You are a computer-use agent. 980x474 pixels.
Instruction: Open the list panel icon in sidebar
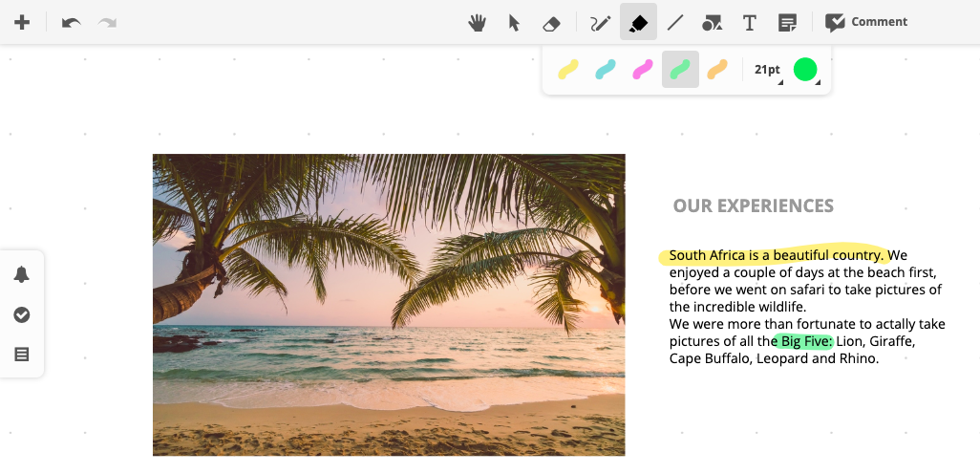tap(21, 355)
